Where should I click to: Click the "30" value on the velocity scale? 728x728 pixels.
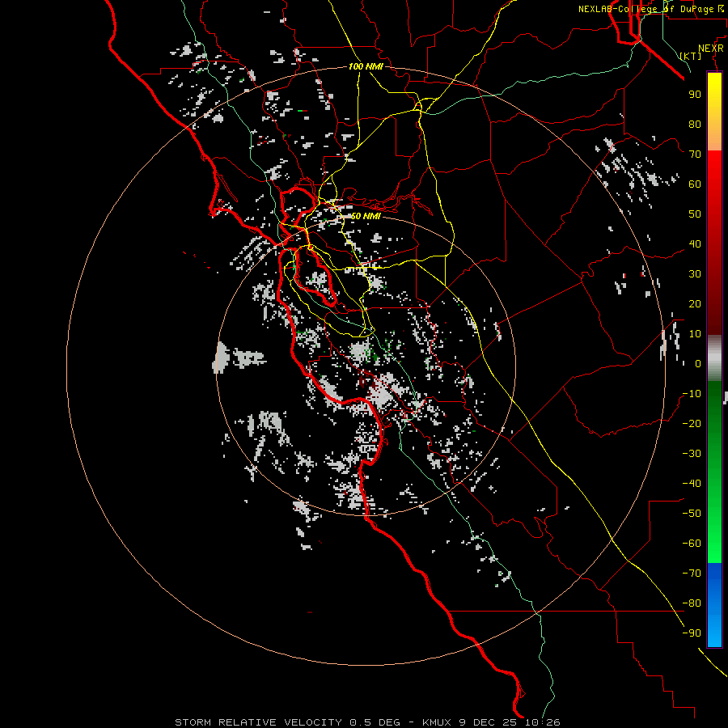[x=695, y=274]
